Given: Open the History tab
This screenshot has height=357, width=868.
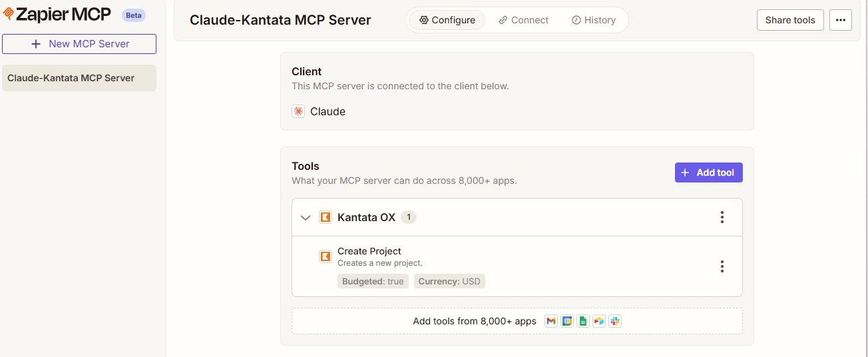Looking at the screenshot, I should coord(594,20).
